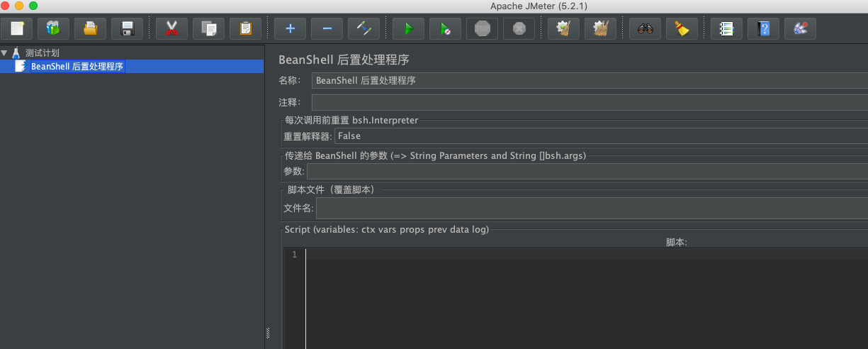
Task: Open the Help icon
Action: [x=763, y=28]
